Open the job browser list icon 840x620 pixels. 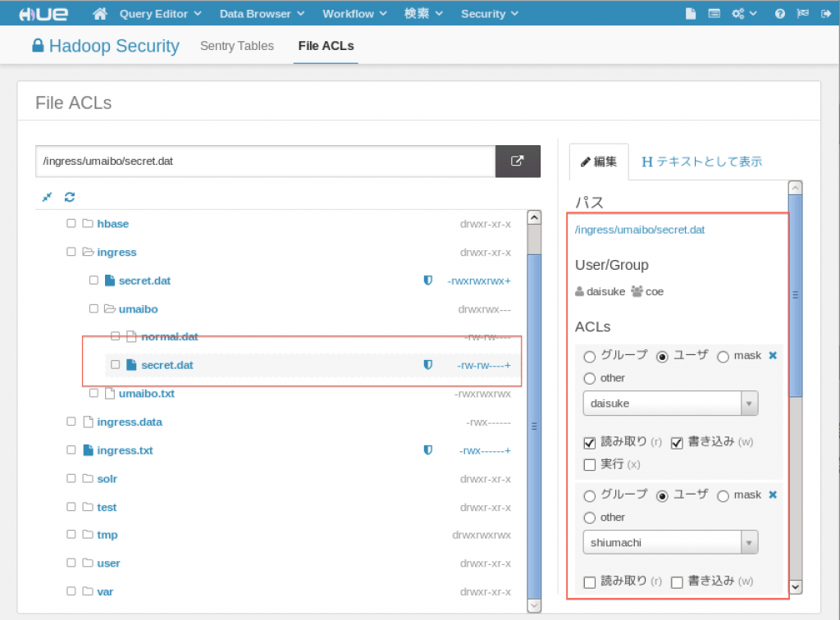pos(714,14)
